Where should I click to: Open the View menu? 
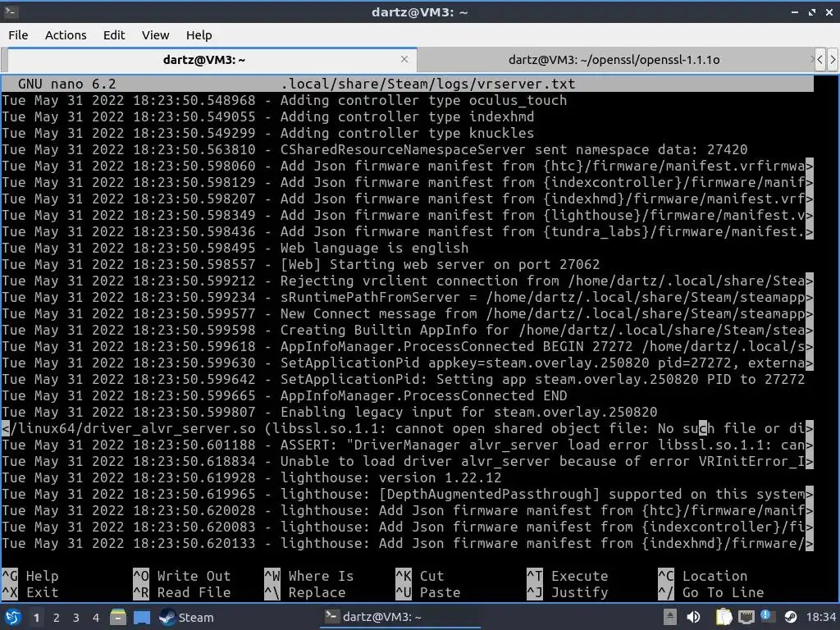tap(155, 35)
